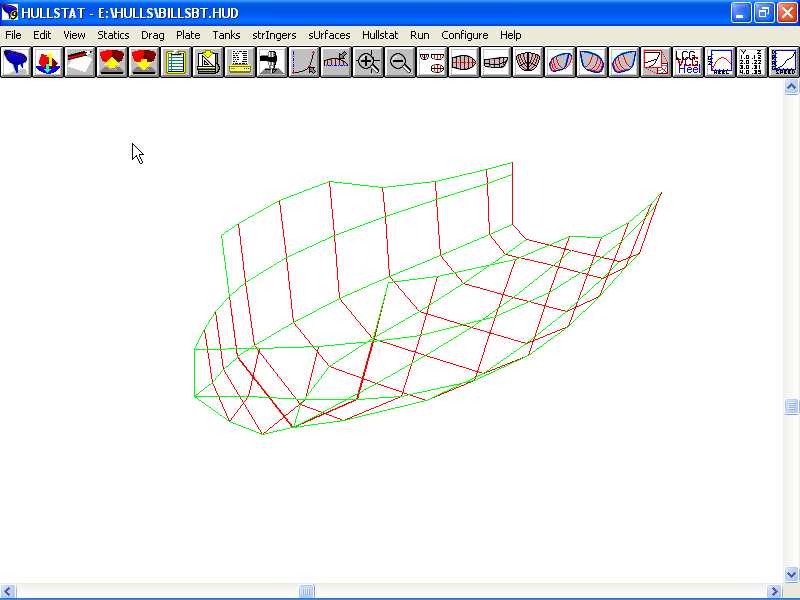Click the vertical scrollbar up arrow
800x600 pixels.
point(791,87)
